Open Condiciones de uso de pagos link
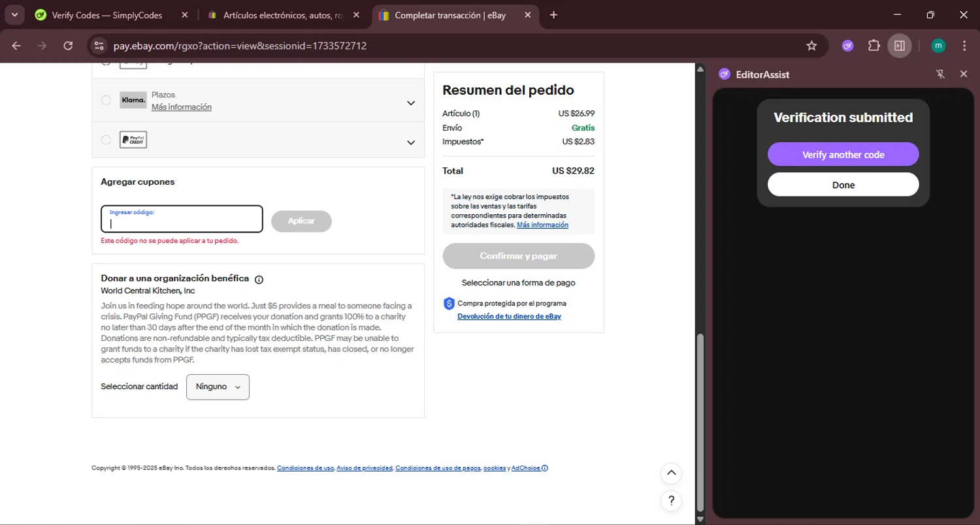 (x=438, y=468)
